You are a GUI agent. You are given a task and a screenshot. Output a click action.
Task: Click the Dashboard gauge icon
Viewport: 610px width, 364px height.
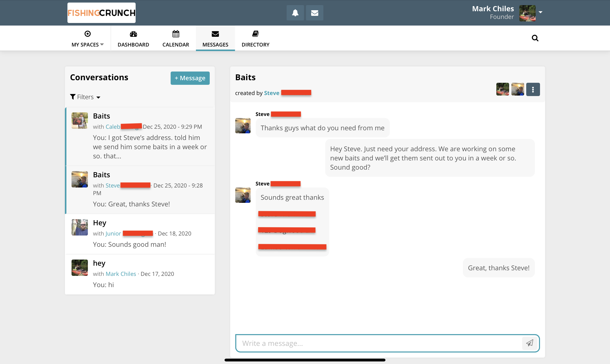(x=133, y=34)
